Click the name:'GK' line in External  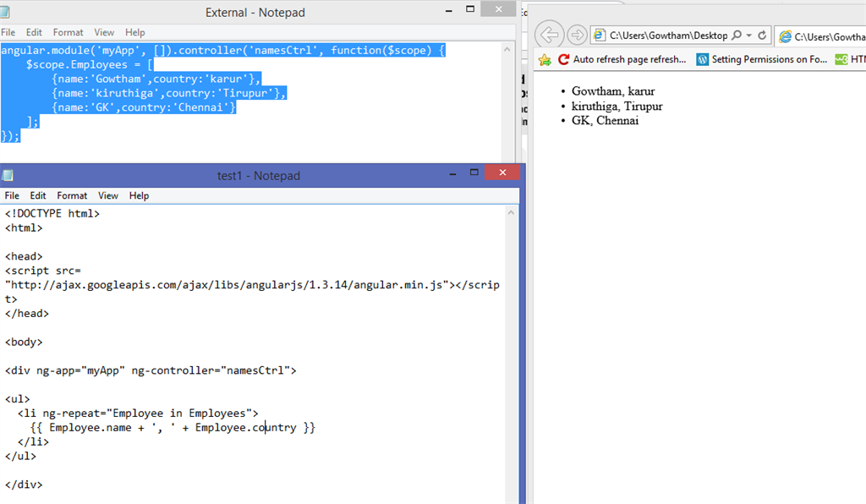click(x=144, y=107)
